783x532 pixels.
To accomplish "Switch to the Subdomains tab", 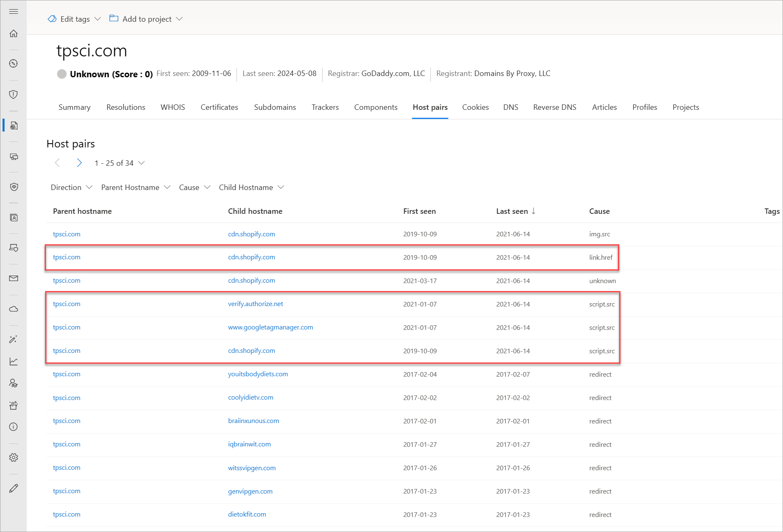I will pyautogui.click(x=275, y=107).
